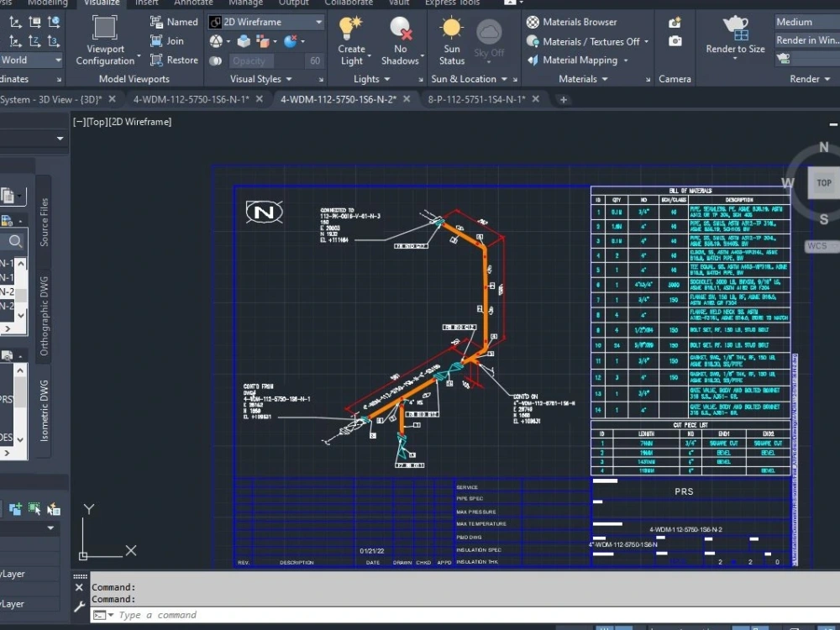The height and width of the screenshot is (630, 840).
Task: Toggle the x-ray effect icon beside Opacity
Action: 215,61
